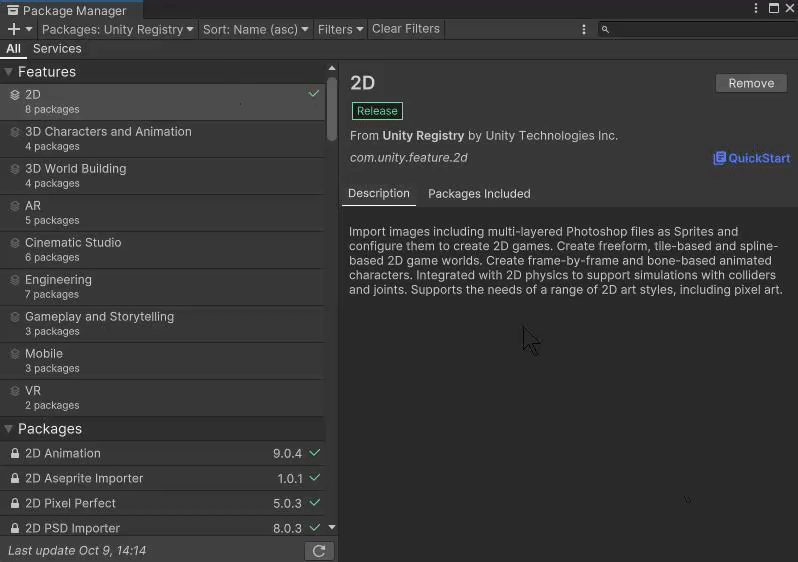
Task: Select Gameplay and Storytelling feature
Action: [x=162, y=324]
